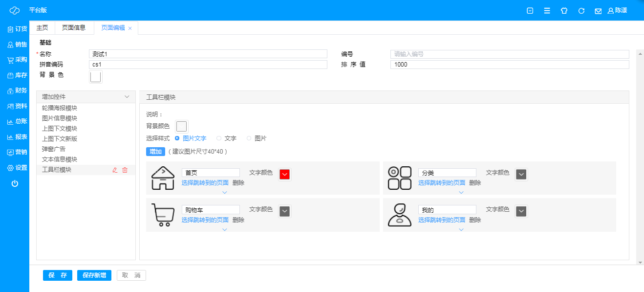Screen dimensions: 644x292
Task: Open the red 文字颜色 swatch for 首页
Action: (284, 175)
